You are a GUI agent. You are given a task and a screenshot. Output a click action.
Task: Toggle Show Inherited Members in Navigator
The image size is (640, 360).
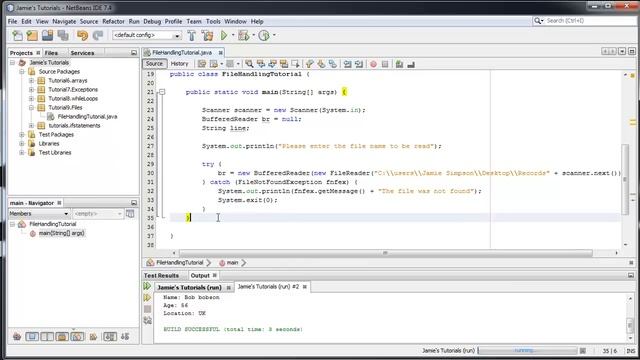(x=17, y=337)
